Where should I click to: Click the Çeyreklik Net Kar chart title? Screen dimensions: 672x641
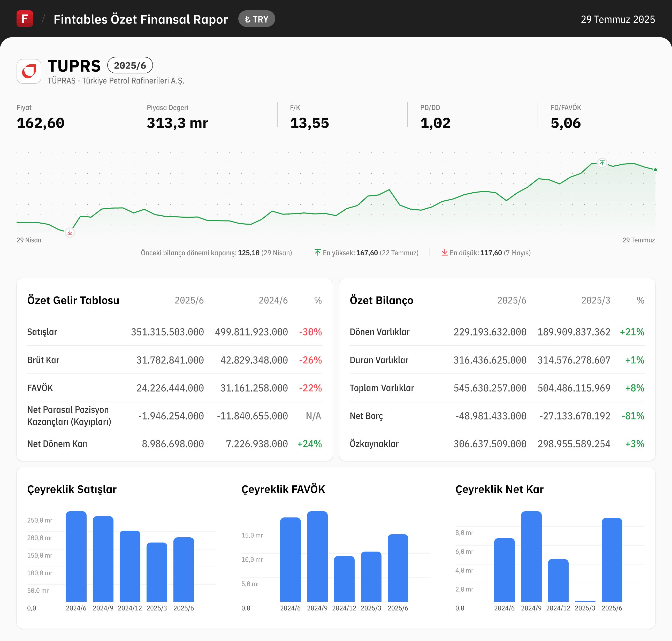click(x=499, y=489)
